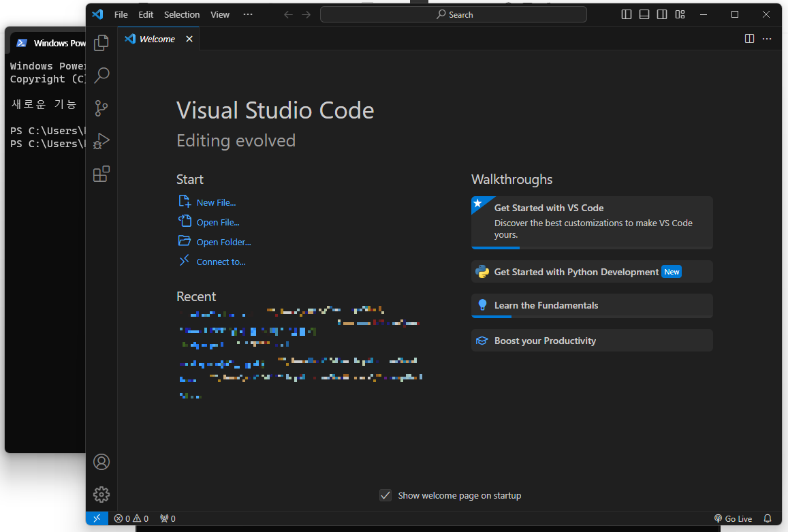The width and height of the screenshot is (788, 532).
Task: Open Get Started with Python Development walkthrough
Action: [592, 272]
